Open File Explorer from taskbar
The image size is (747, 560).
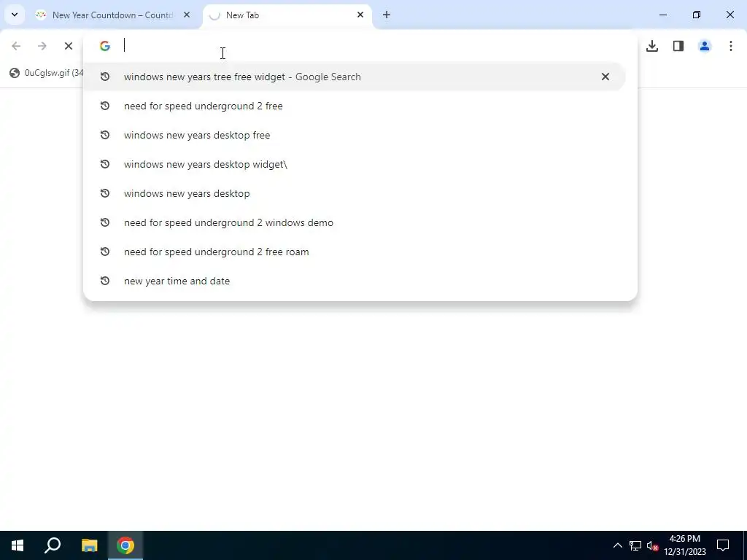(x=89, y=545)
